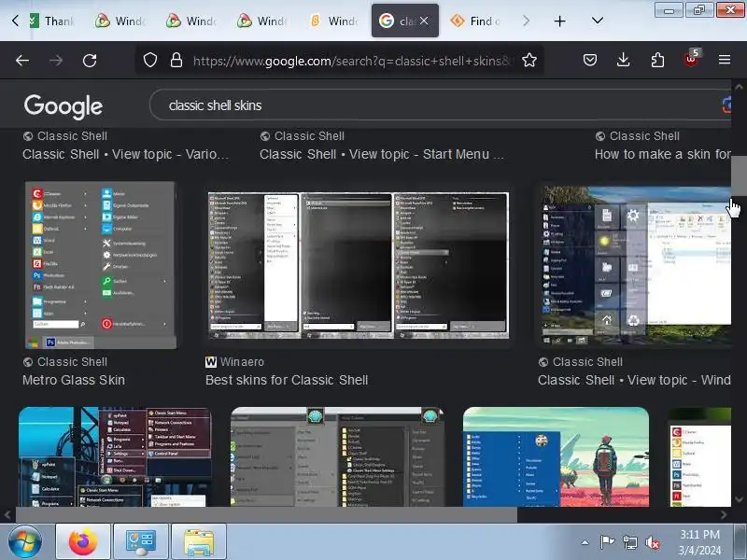Click the uBlock Origin badge icon
This screenshot has width=747, height=560.
pyautogui.click(x=691, y=59)
